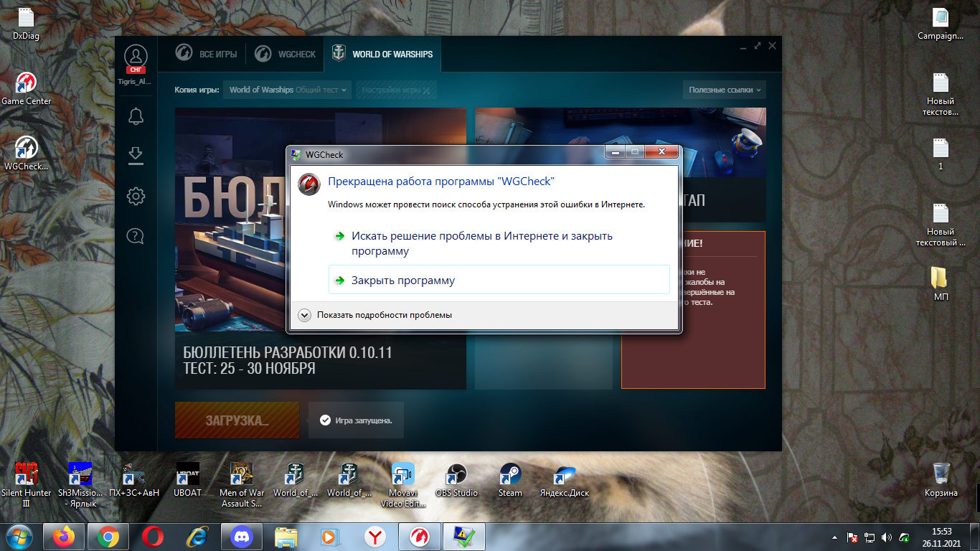Open the Бюллетень разработки news banner
The image size is (980, 551).
(320, 248)
